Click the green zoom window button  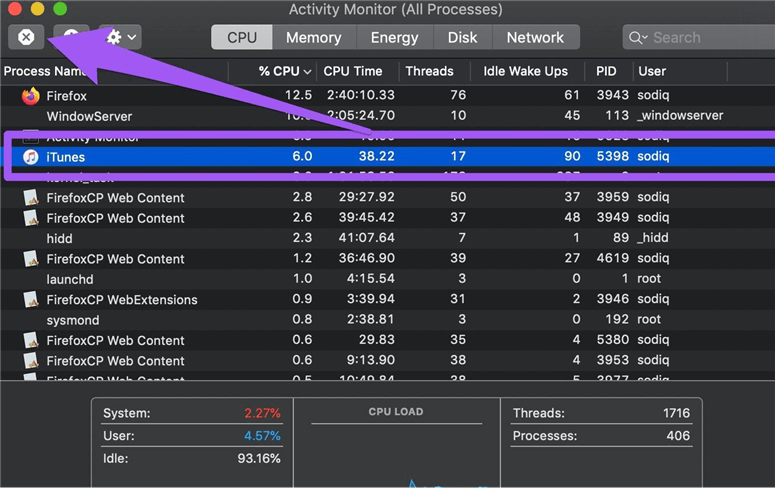click(x=60, y=9)
